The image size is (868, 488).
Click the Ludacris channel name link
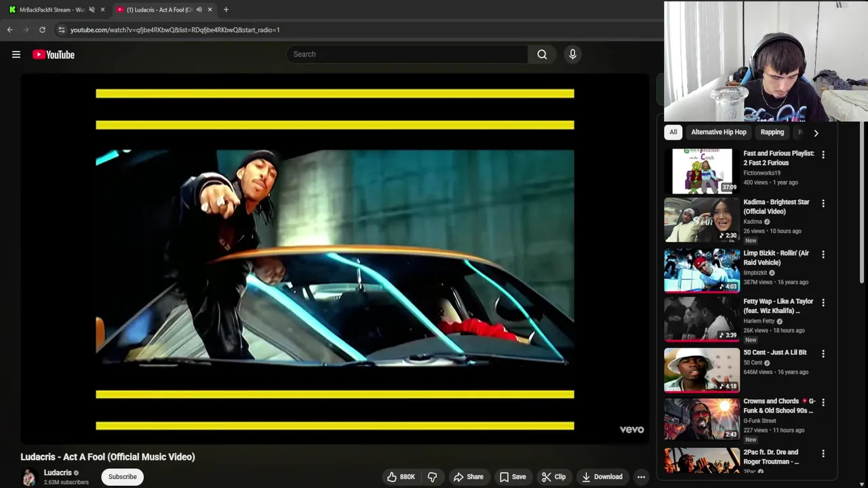(x=58, y=472)
